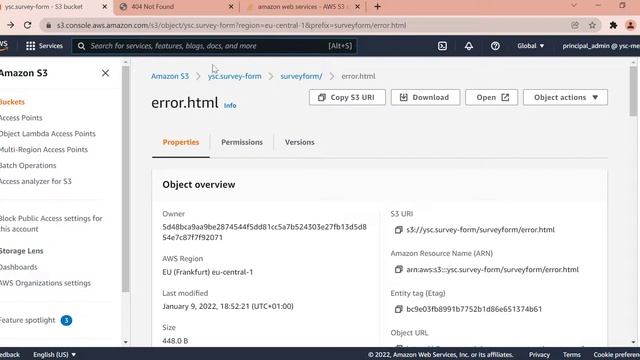Image resolution: width=640 pixels, height=360 pixels.
Task: Switch to the Properties tab
Action: 181,142
